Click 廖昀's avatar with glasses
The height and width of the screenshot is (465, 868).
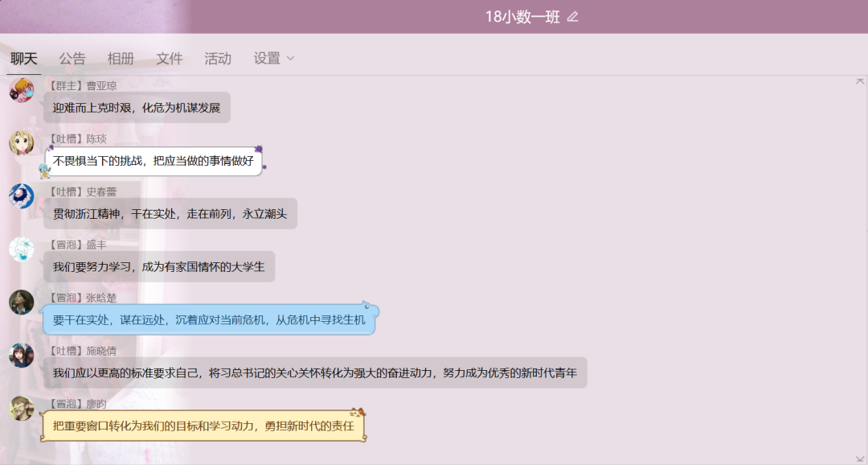pos(22,409)
